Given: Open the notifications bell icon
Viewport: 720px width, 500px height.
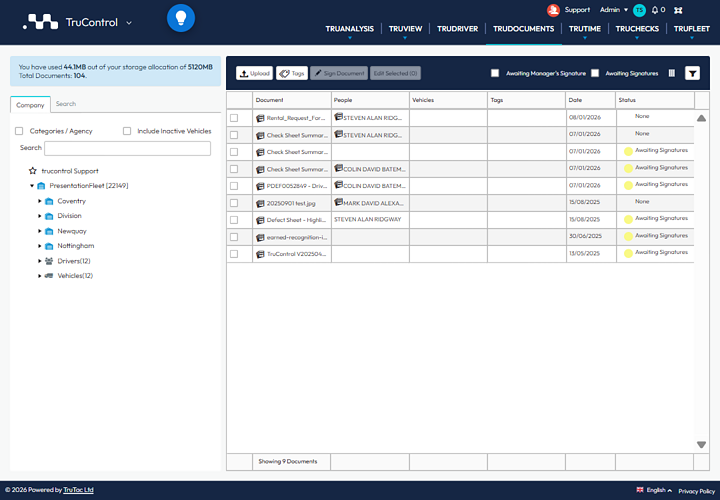Looking at the screenshot, I should 655,10.
